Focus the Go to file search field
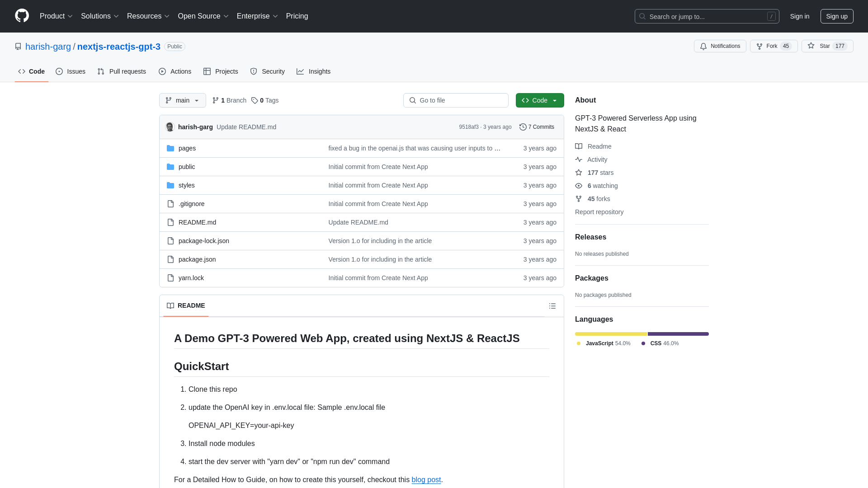The image size is (868, 488). (456, 100)
